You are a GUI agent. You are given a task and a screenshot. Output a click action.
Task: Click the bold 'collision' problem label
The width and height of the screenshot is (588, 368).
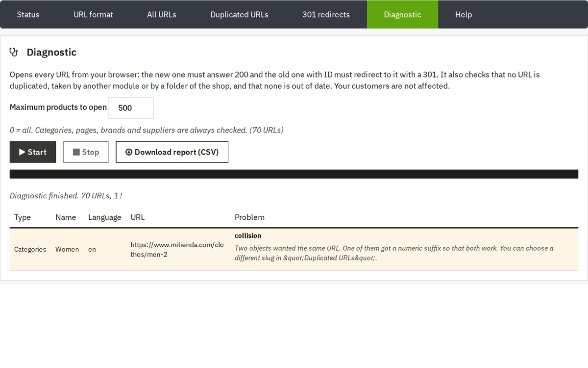coord(248,236)
